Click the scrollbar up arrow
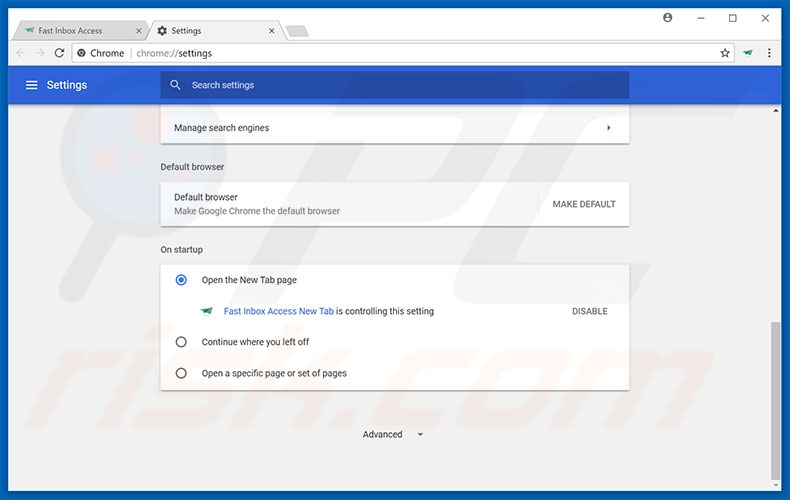 coord(776,110)
